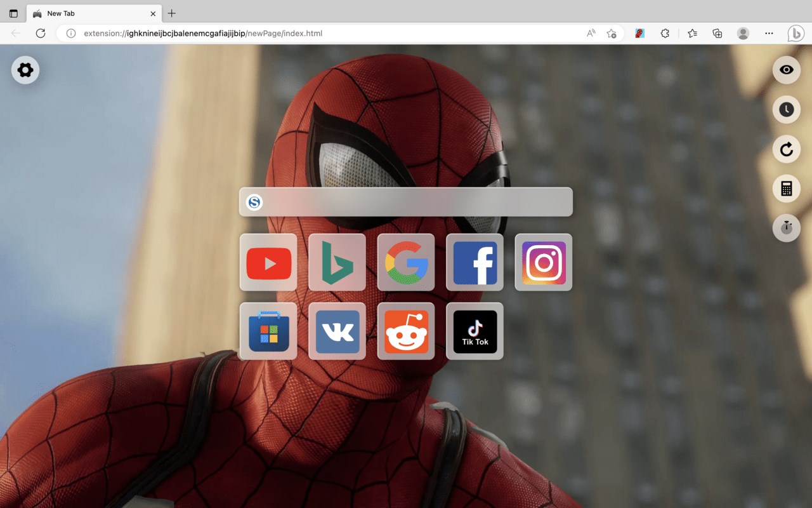
Task: Open the stopwatch timer widget
Action: (787, 228)
